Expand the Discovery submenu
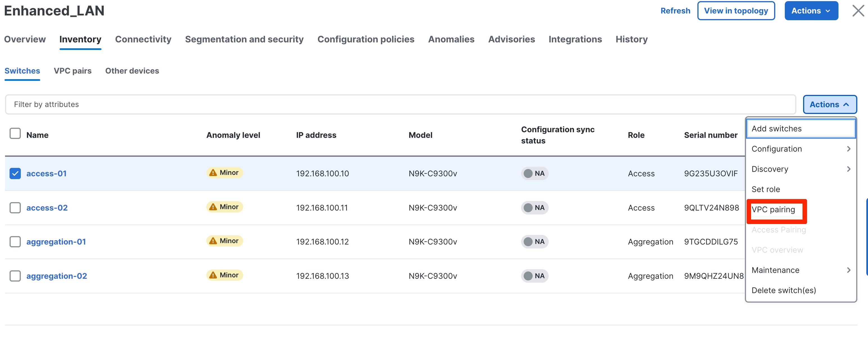This screenshot has height=338, width=868. click(x=801, y=169)
